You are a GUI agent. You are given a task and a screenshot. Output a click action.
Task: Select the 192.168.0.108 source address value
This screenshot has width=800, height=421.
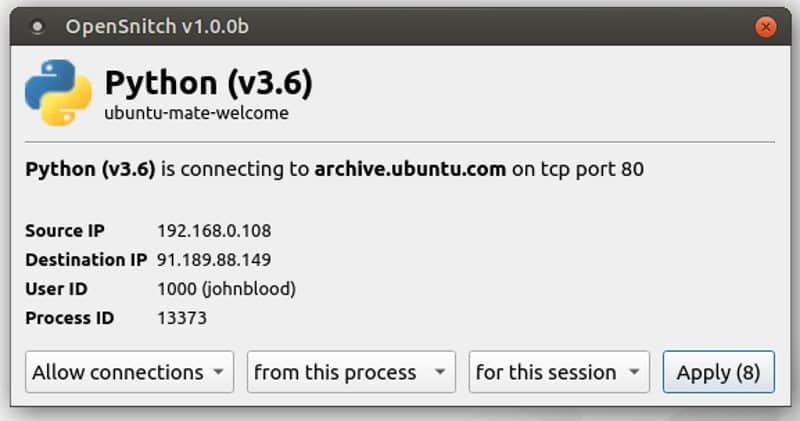click(x=214, y=231)
